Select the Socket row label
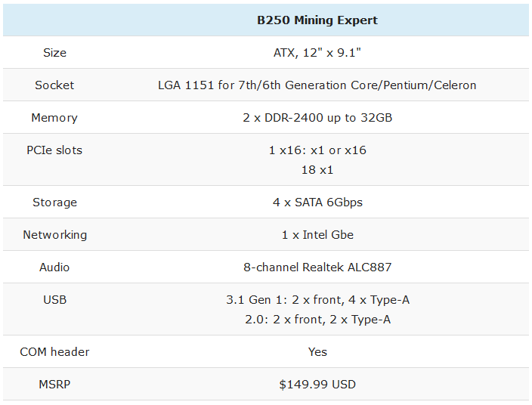 click(54, 85)
